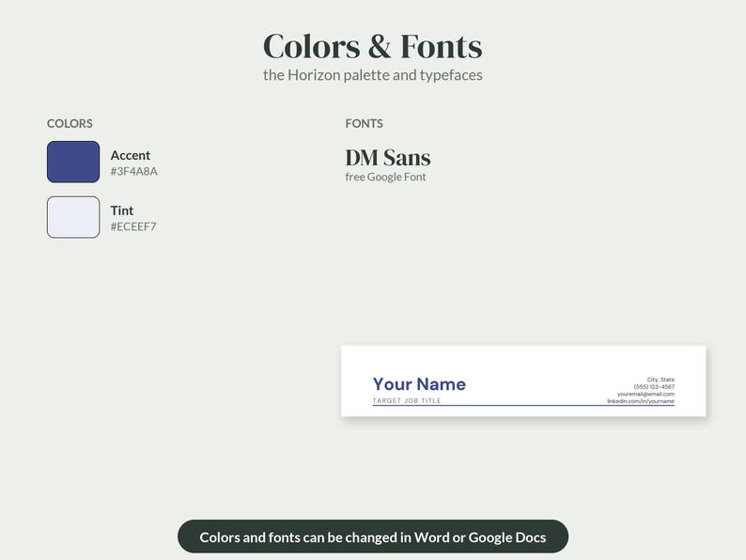Click the Word or Google Docs banner
This screenshot has width=746, height=560.
373,537
